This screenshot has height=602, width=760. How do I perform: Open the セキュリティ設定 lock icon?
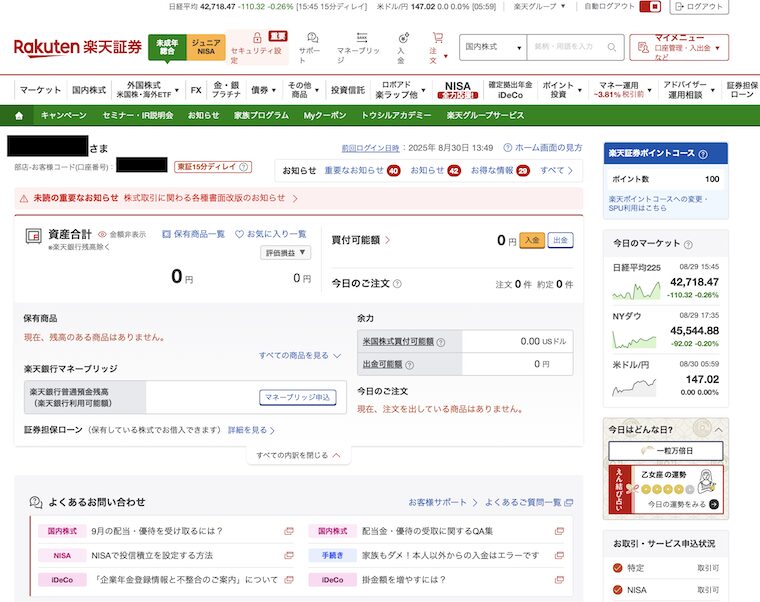point(257,38)
